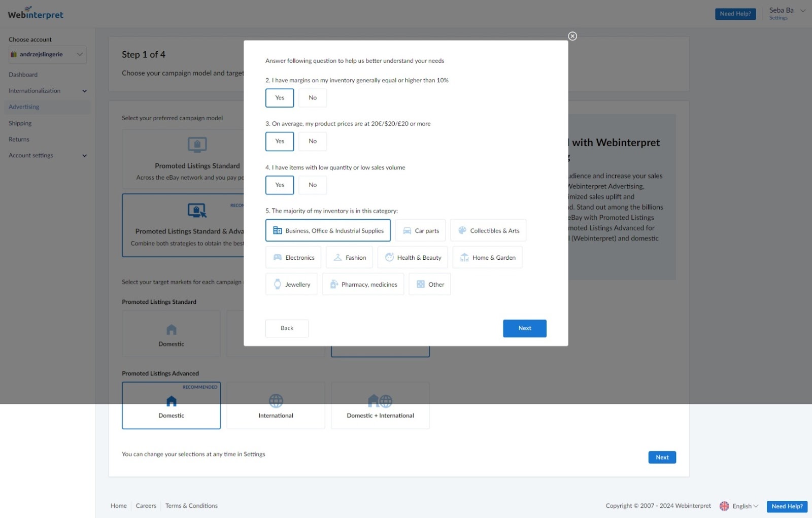Click the Webinterpret logo
812x518 pixels.
35,13
